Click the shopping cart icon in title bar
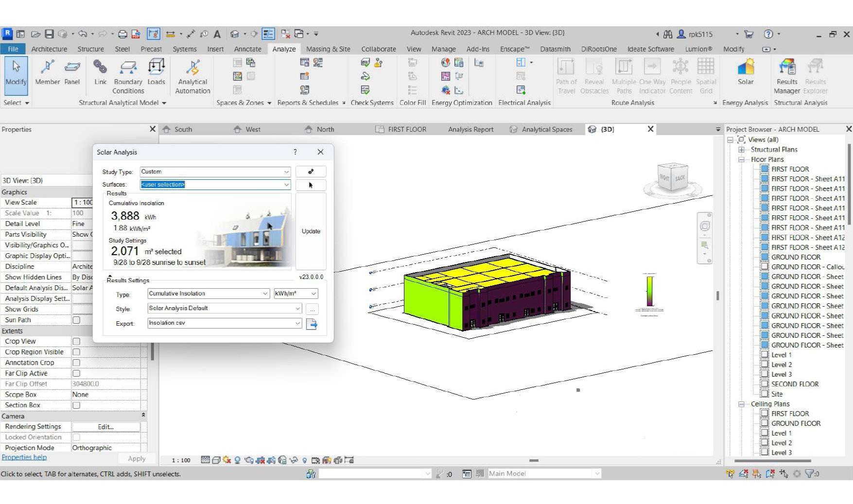The image size is (853, 504). coord(749,34)
